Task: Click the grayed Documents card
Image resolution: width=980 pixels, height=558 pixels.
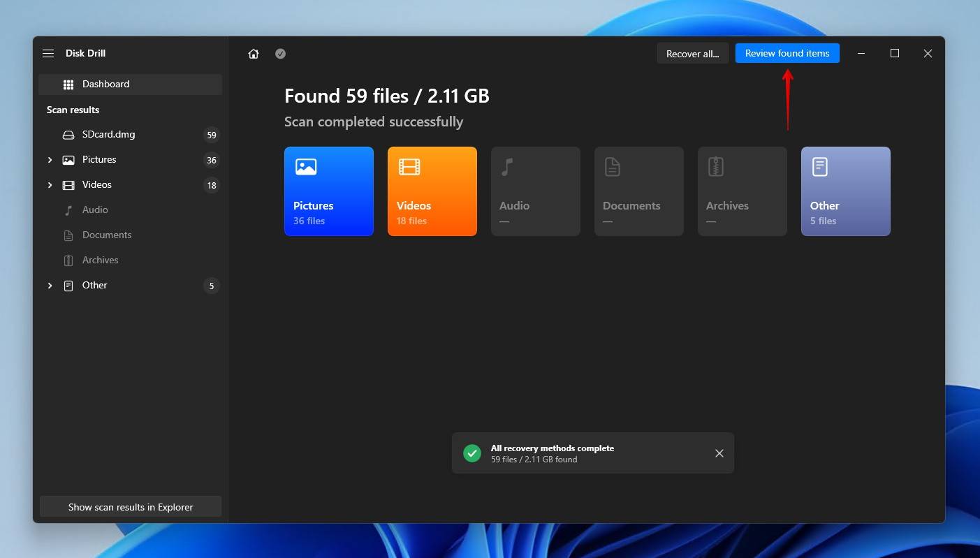Action: pos(639,191)
